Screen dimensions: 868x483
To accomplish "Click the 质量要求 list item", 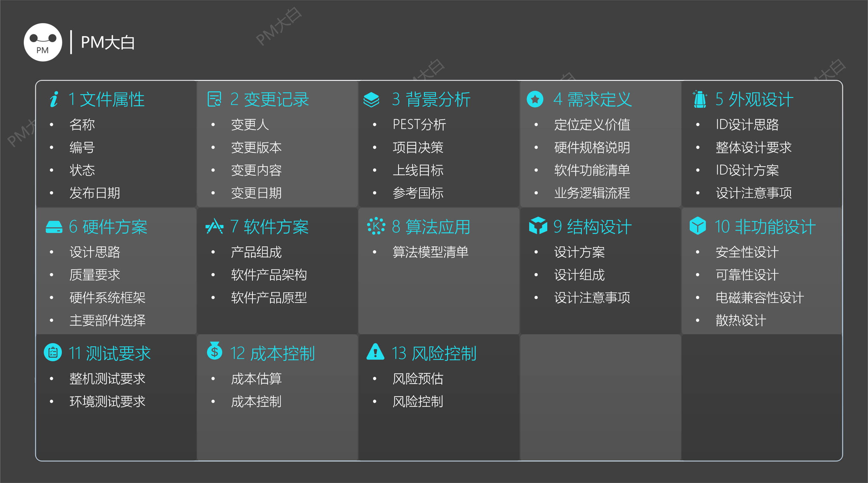I will (95, 275).
